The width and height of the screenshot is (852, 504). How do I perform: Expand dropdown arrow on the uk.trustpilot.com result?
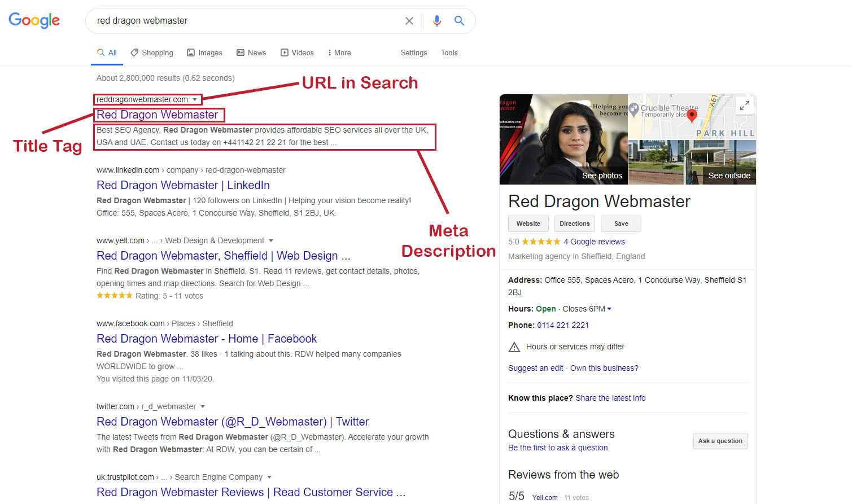(x=269, y=477)
